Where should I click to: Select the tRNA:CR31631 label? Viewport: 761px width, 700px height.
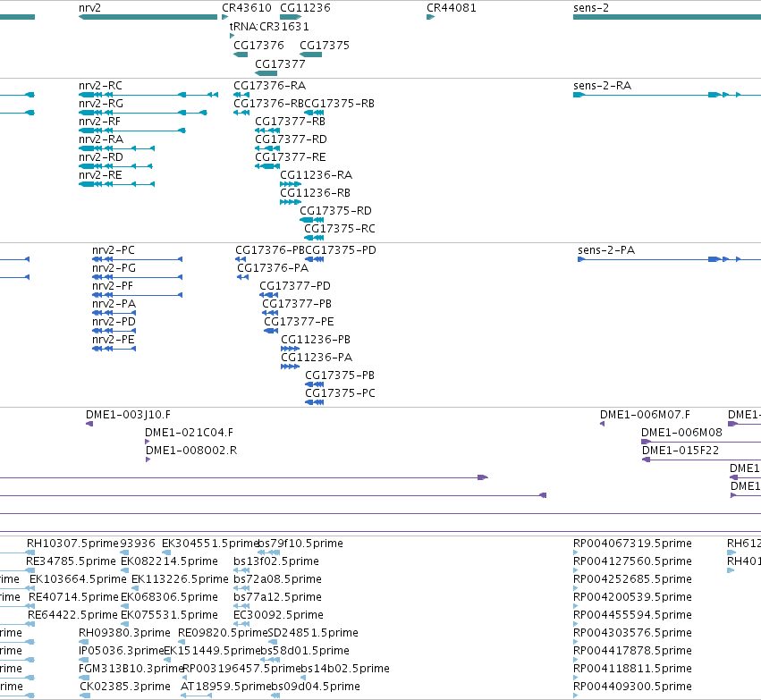click(269, 26)
